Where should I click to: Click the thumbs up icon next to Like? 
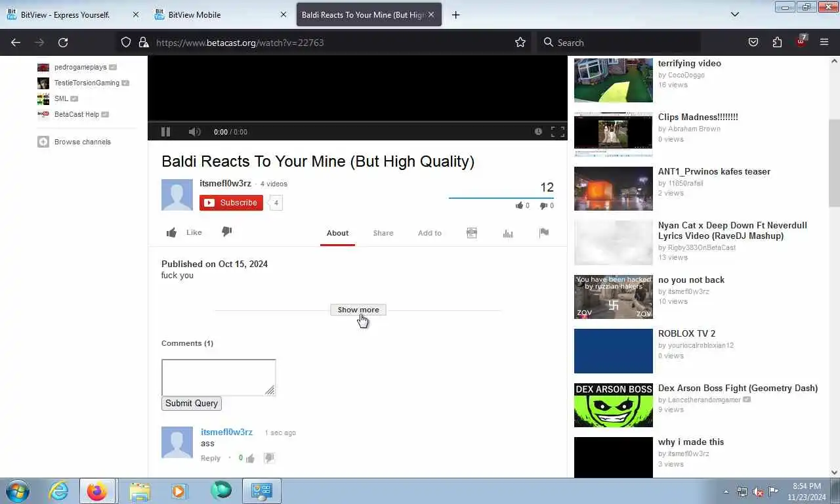click(171, 232)
